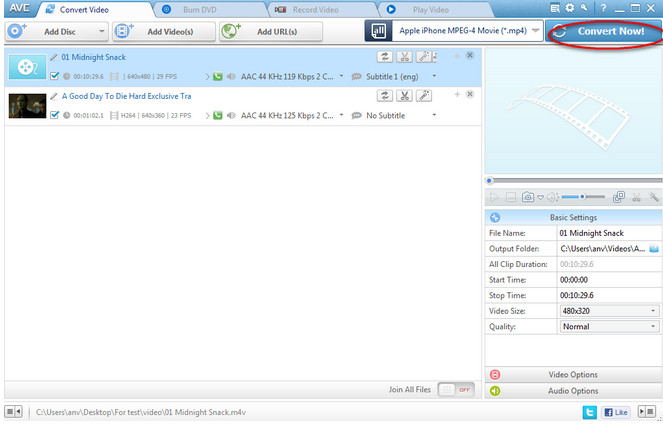Toggle the Join All Files switch
The height and width of the screenshot is (425, 663).
(x=456, y=389)
